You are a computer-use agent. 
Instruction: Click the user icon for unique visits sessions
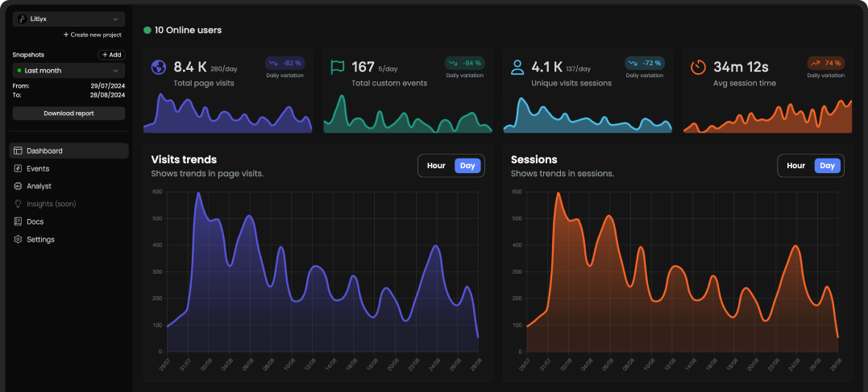pos(517,68)
